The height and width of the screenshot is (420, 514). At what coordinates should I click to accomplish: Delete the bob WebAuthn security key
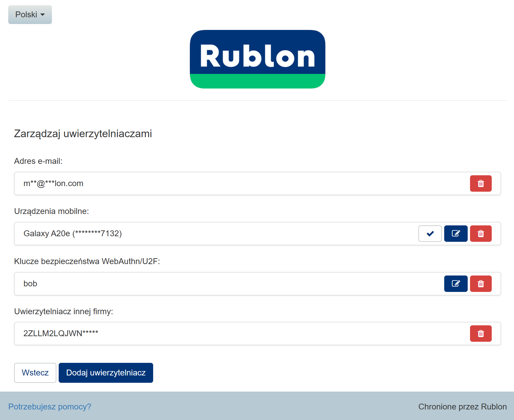click(481, 284)
